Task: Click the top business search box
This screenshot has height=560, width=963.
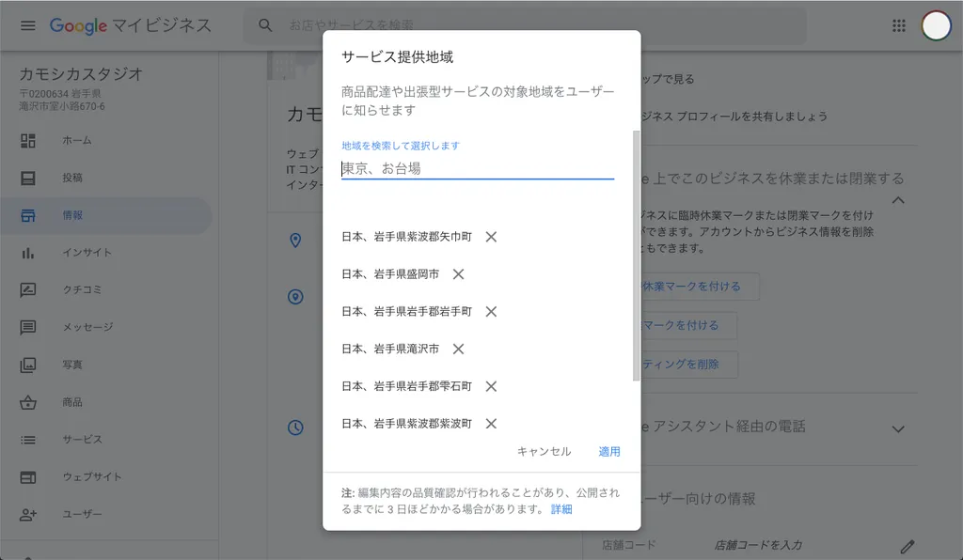Action: [x=525, y=25]
